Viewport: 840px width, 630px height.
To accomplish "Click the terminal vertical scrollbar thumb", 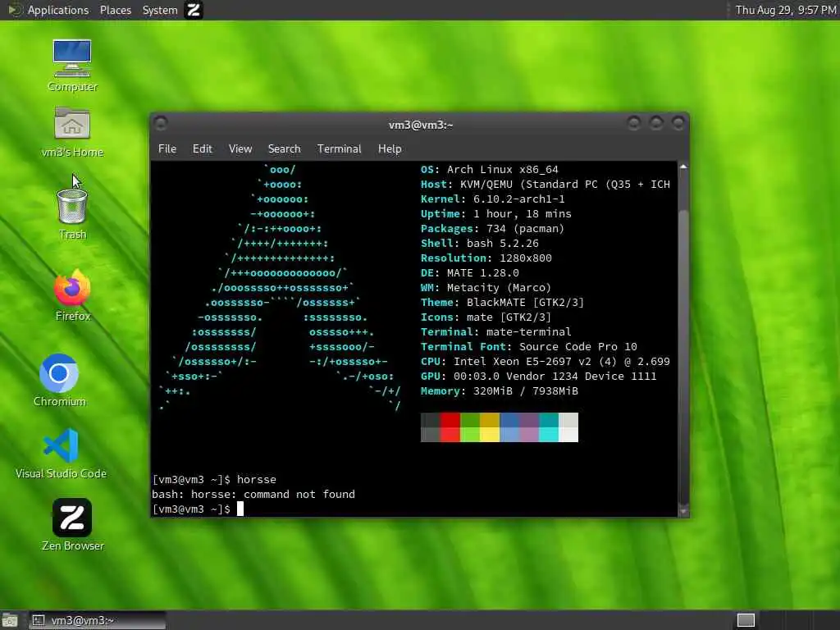I will point(683,358).
